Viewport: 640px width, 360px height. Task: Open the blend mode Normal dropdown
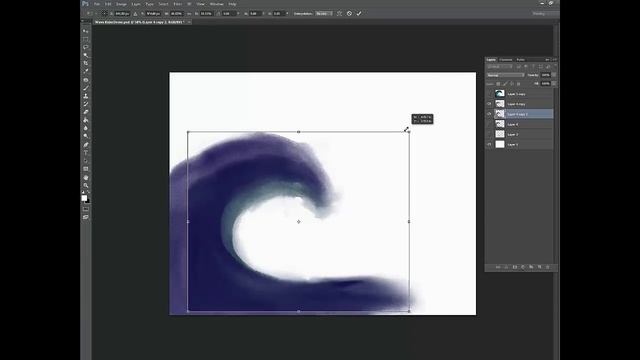(x=505, y=75)
